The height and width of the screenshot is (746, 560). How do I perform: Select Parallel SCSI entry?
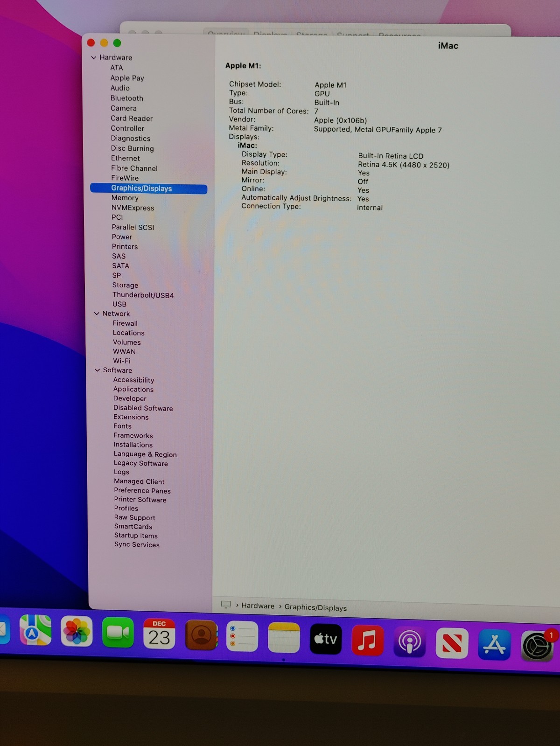click(x=133, y=227)
